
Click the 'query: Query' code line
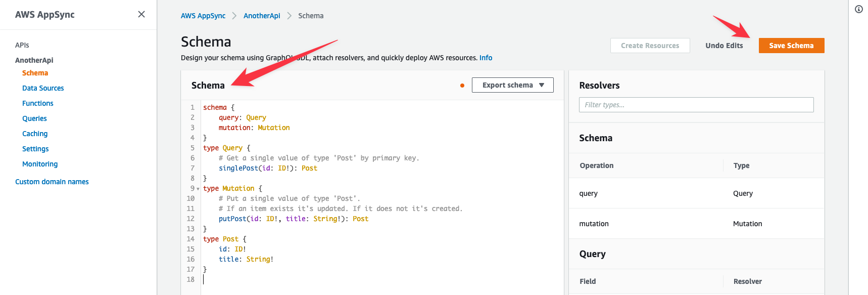[x=243, y=117]
